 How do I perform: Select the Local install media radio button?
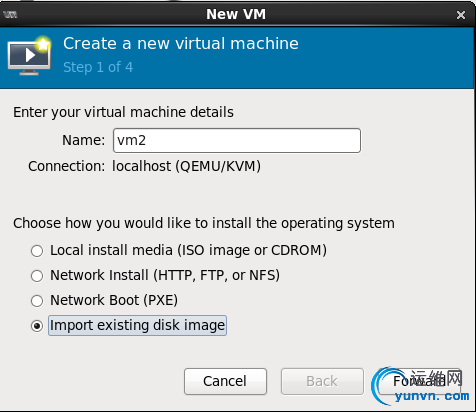click(x=37, y=251)
